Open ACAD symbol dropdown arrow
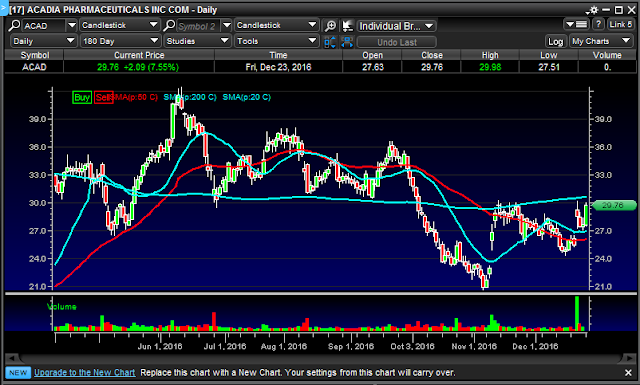640x385 pixels. [x=71, y=25]
